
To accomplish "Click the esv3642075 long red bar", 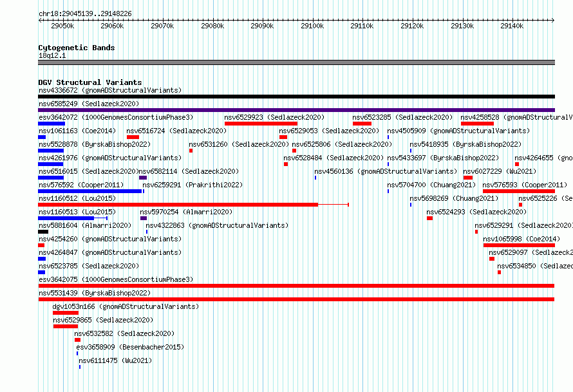I will (296, 286).
